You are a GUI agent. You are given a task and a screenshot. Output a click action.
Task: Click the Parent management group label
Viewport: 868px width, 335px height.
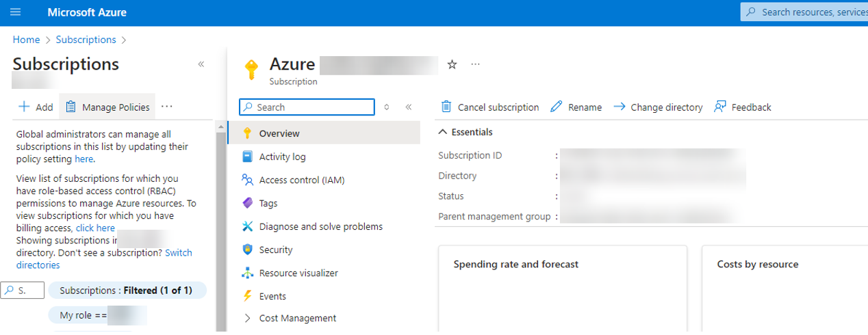[x=494, y=217]
